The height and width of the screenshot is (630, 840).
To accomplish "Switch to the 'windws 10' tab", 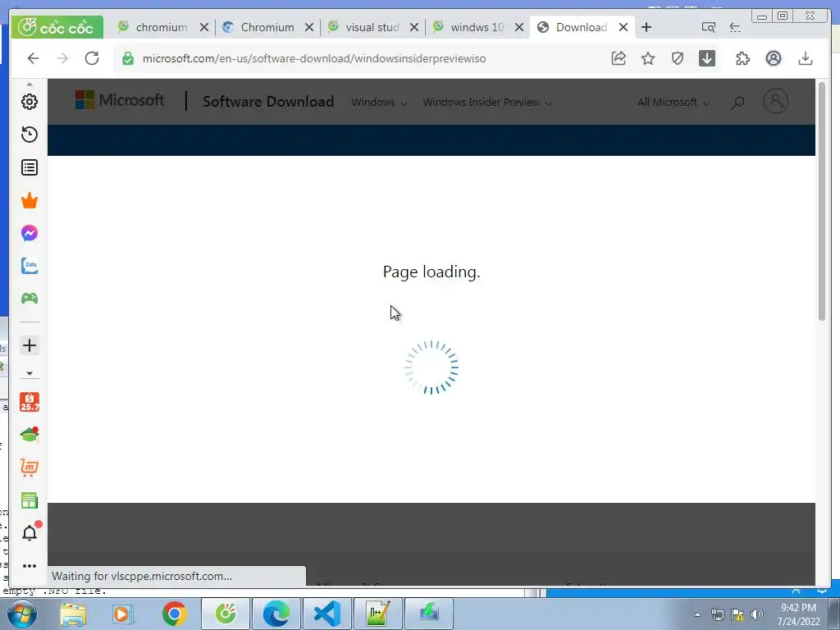I will [477, 27].
